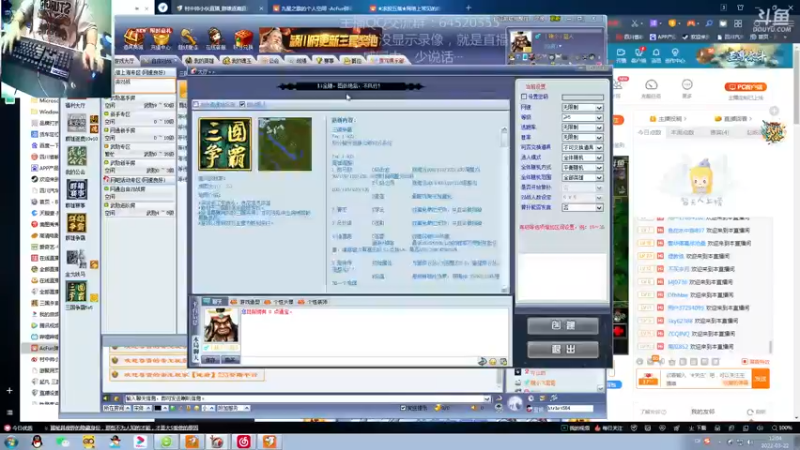Open new browser tab with plus button
The image size is (800, 450).
(x=468, y=8)
